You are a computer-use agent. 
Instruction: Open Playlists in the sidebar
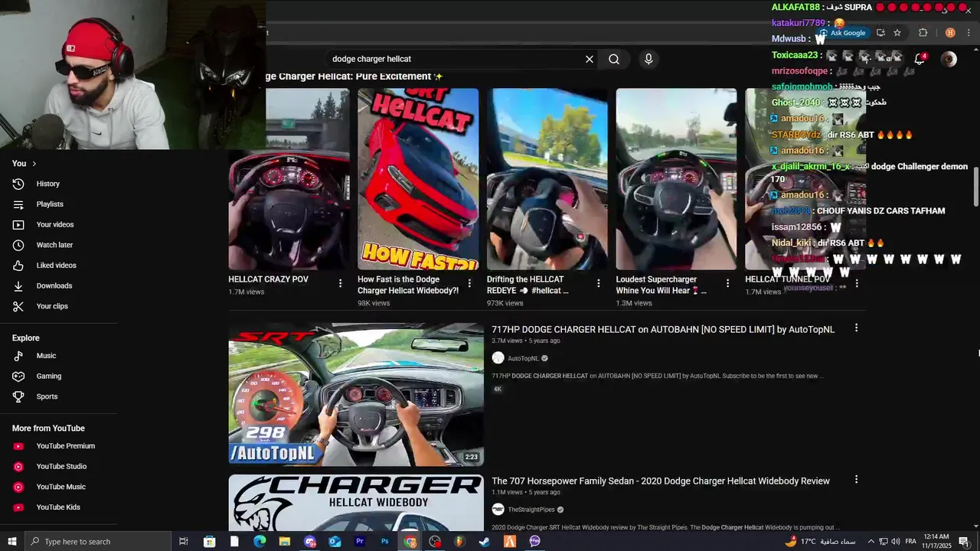(x=50, y=204)
